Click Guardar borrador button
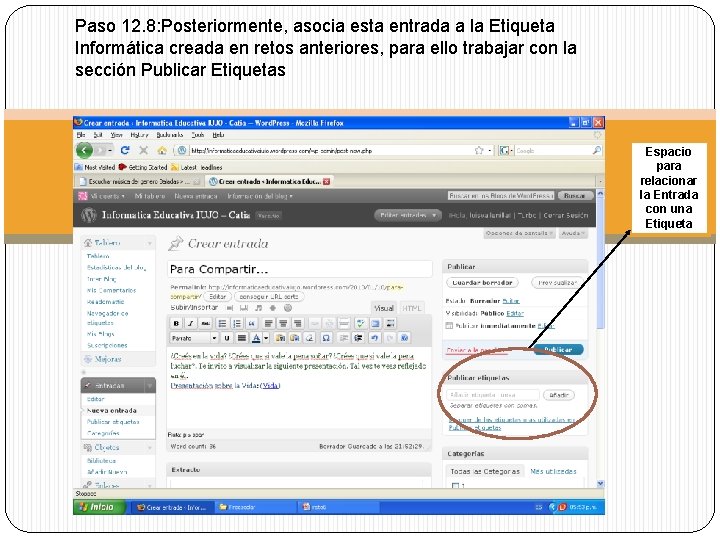This screenshot has height=540, width=720. 482,283
